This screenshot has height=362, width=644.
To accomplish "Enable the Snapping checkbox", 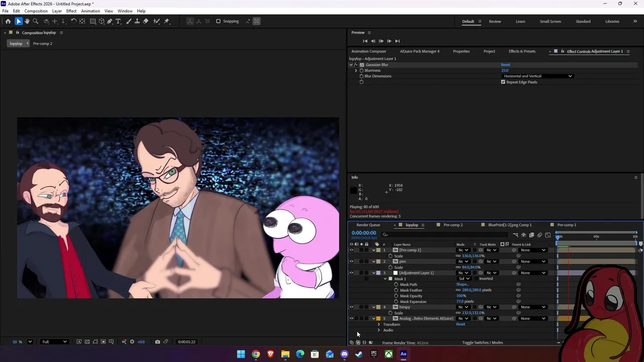I will click(218, 21).
